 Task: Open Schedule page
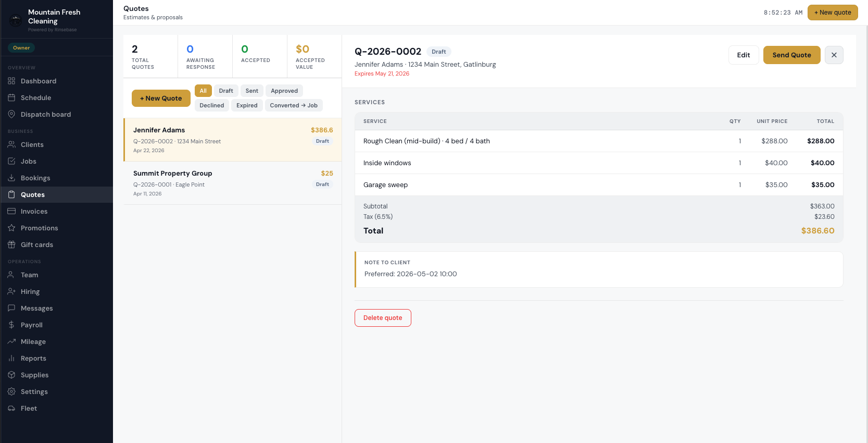(56, 97)
